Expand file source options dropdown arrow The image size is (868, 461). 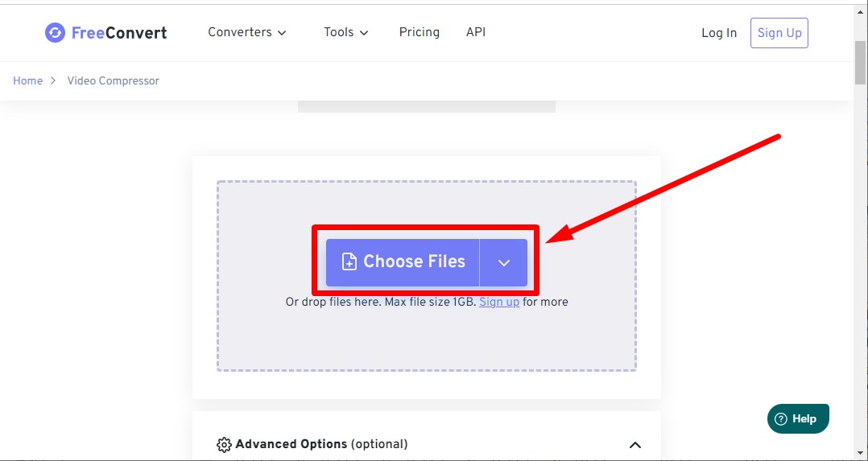[x=504, y=262]
